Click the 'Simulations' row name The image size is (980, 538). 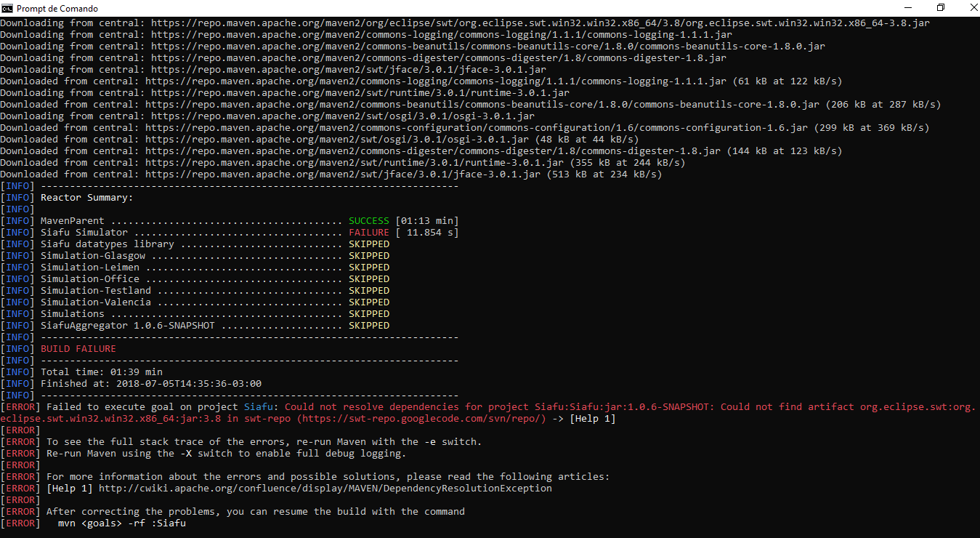[x=73, y=314]
